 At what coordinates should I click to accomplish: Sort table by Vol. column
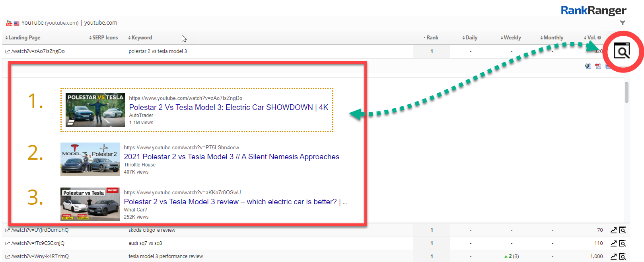pos(590,37)
